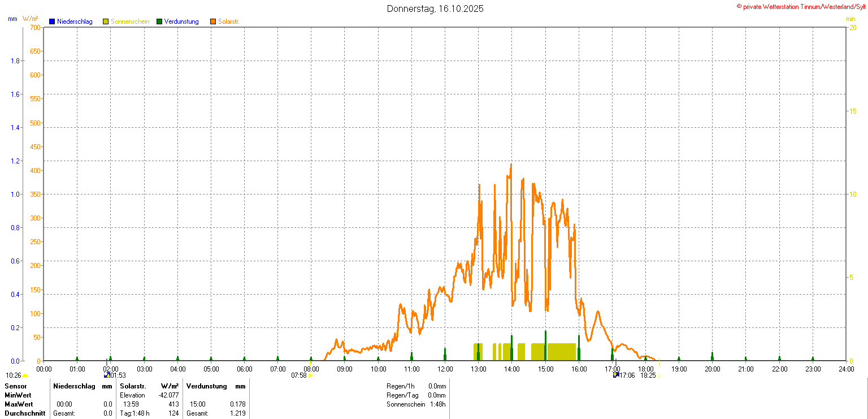The width and height of the screenshot is (868, 419).
Task: Click the green evaporation bar at 15:00
Action: click(545, 345)
